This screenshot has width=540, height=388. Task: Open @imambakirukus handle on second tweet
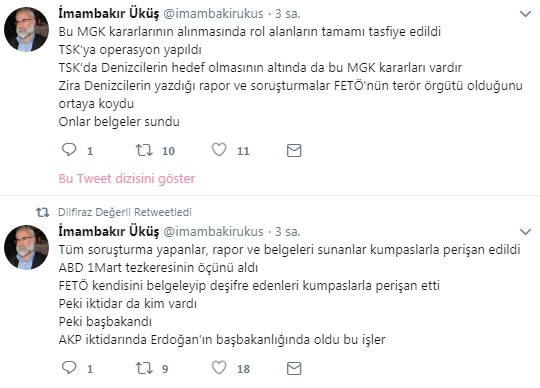213,232
